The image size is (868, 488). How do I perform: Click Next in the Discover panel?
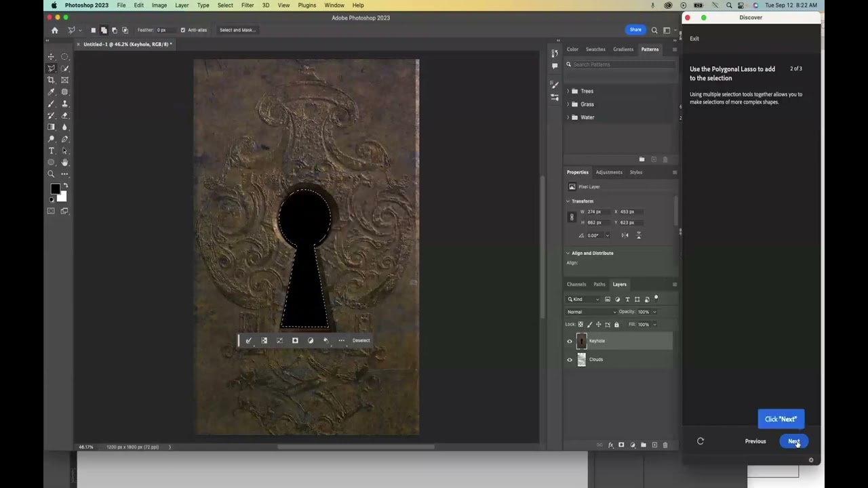click(x=793, y=441)
